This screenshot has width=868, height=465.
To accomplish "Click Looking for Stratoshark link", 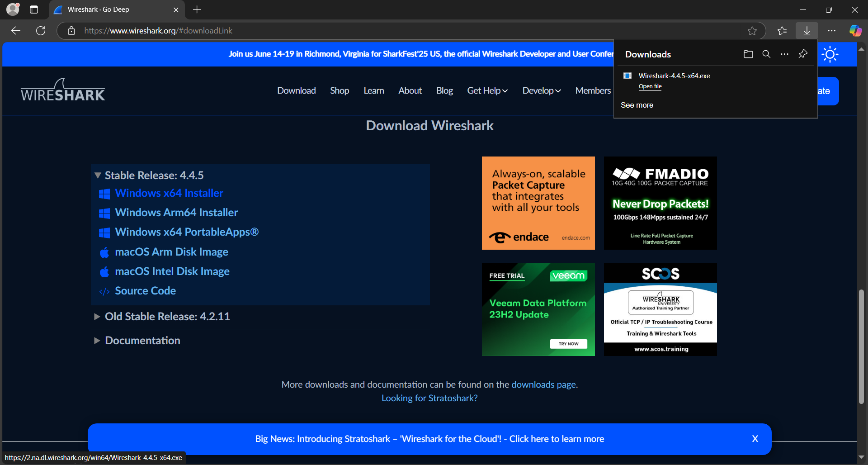I will tap(429, 398).
